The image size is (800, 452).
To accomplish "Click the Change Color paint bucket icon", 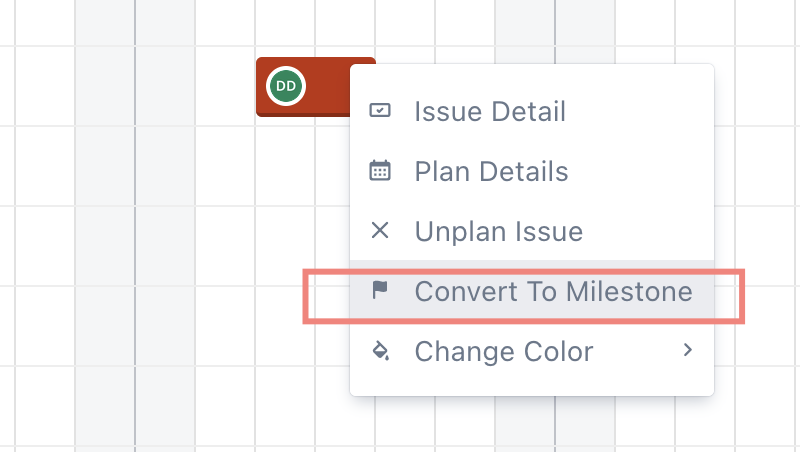I will [x=381, y=350].
